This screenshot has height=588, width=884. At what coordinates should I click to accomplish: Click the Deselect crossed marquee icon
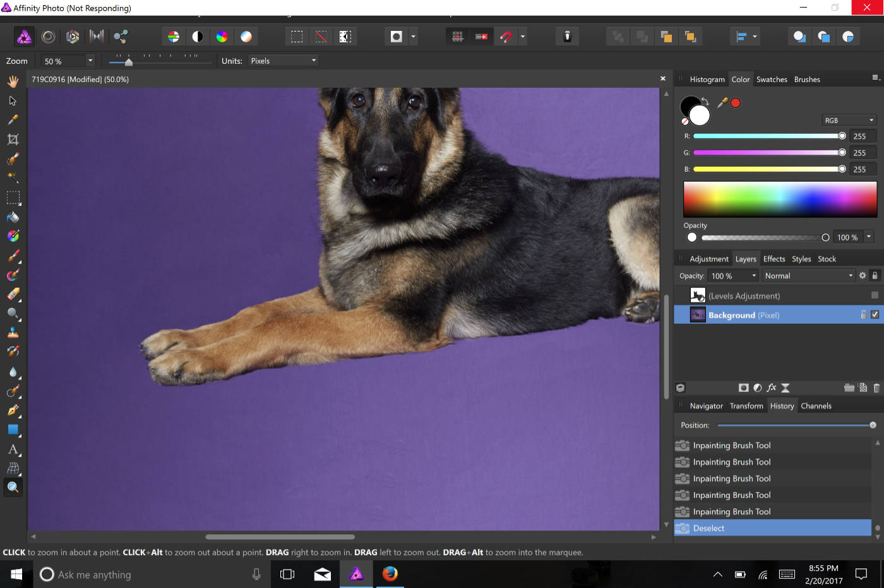(321, 37)
